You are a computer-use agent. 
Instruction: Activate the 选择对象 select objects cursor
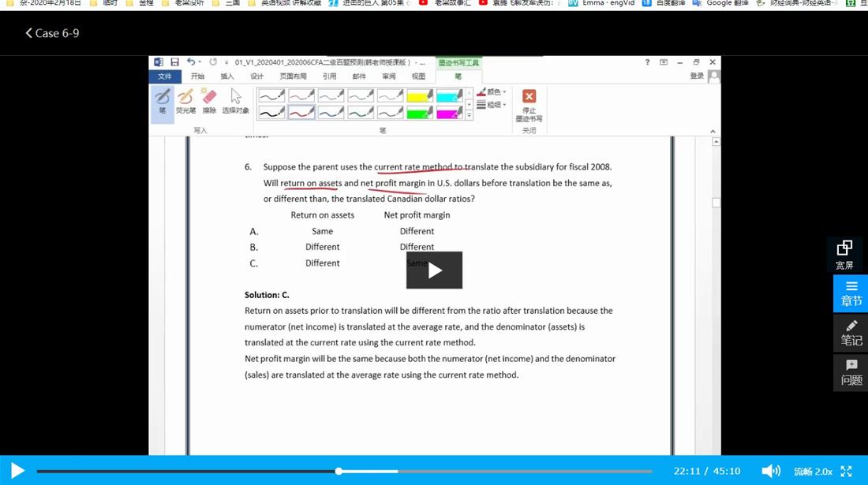coord(235,101)
